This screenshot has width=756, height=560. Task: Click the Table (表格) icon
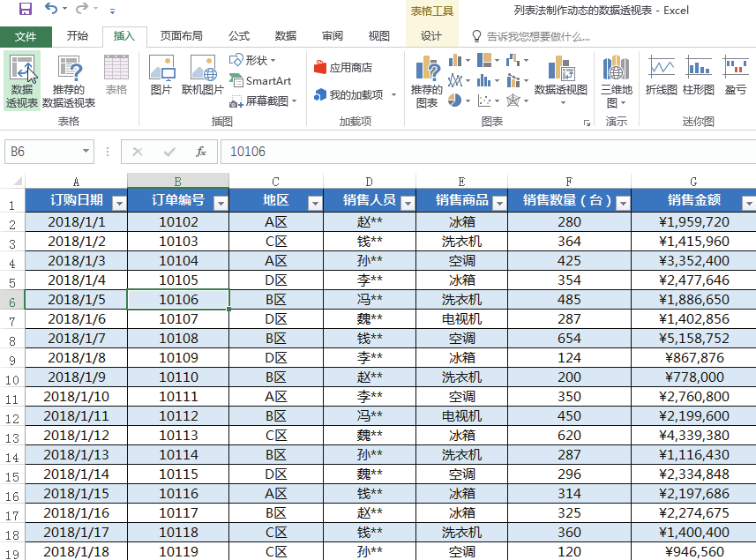point(116,75)
